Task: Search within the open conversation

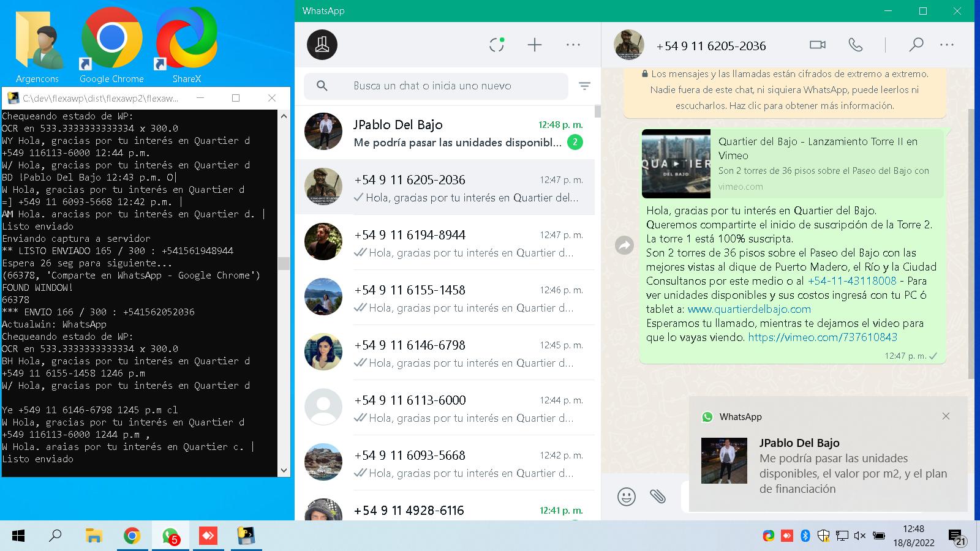Action: (916, 45)
